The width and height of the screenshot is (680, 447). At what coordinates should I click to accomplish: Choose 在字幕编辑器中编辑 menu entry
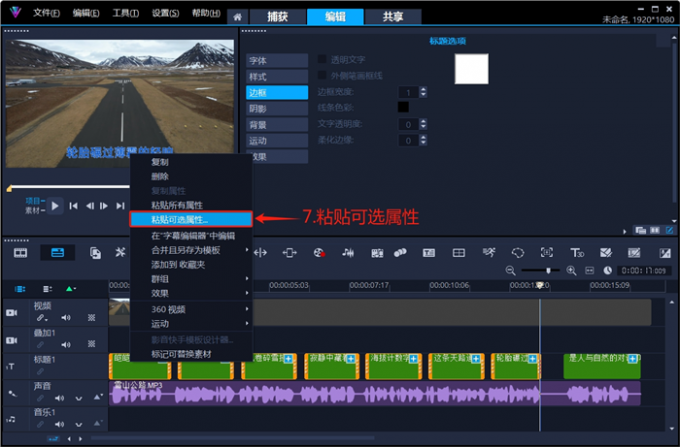point(193,236)
